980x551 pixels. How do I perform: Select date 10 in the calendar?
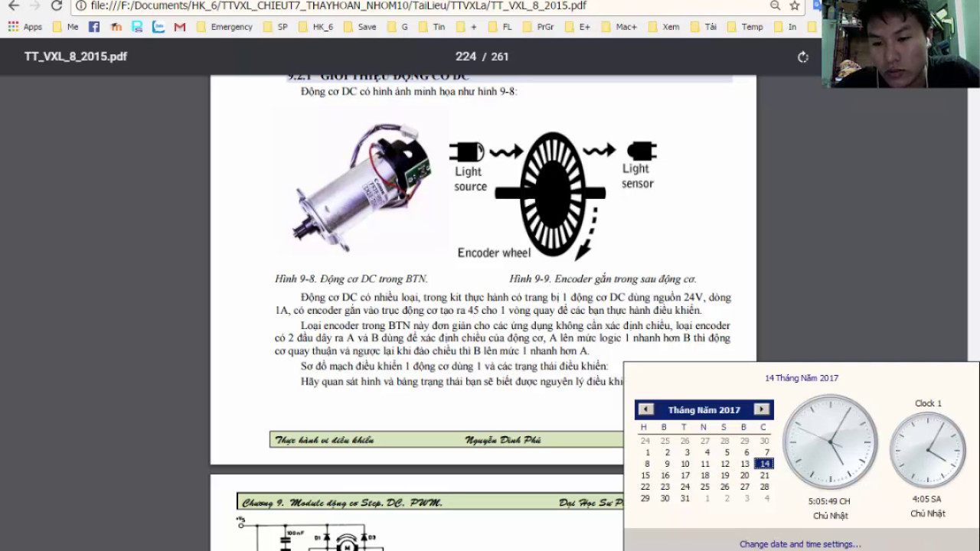pos(685,464)
